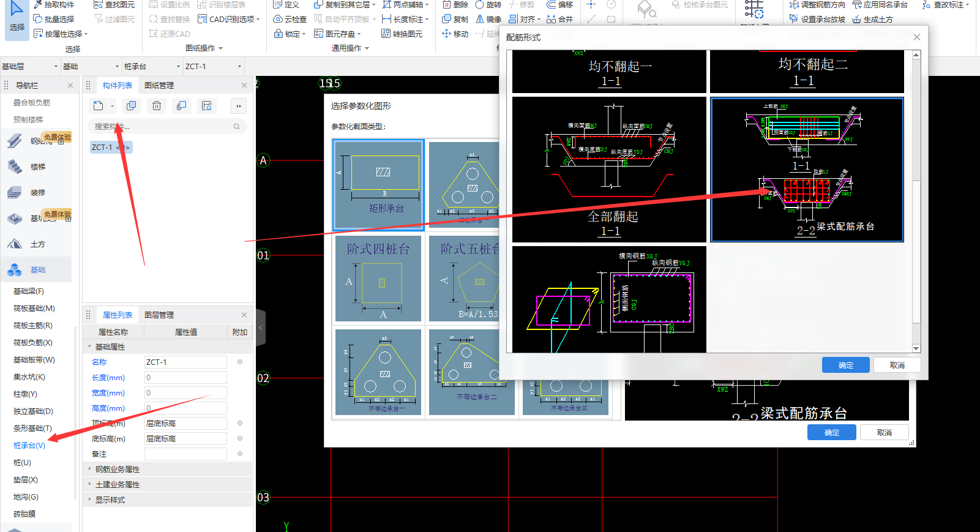
Task: Click 查找图元 find element tool
Action: 114,4
